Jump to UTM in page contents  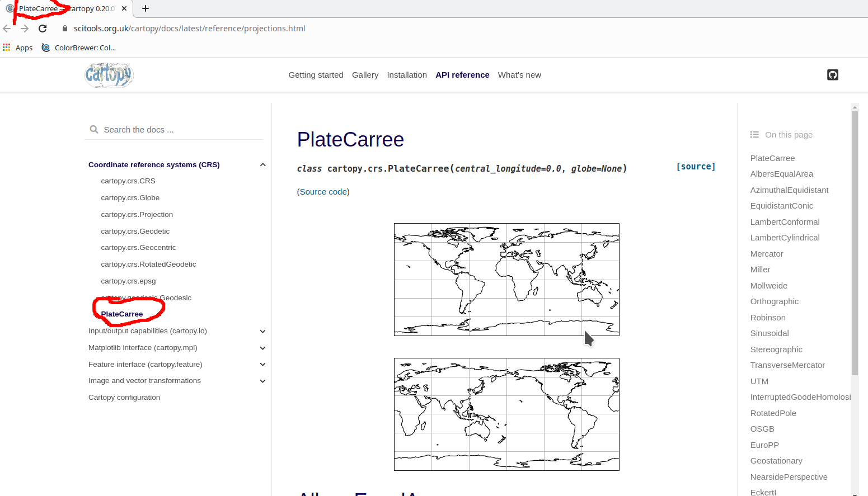759,381
